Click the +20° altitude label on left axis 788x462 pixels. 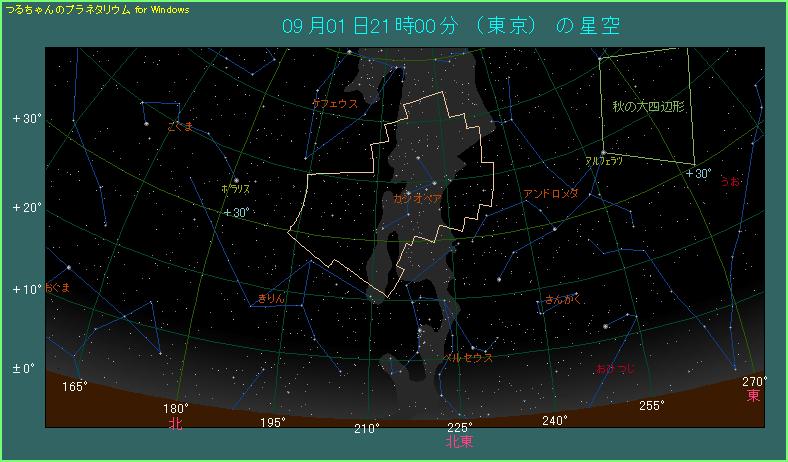pyautogui.click(x=26, y=208)
